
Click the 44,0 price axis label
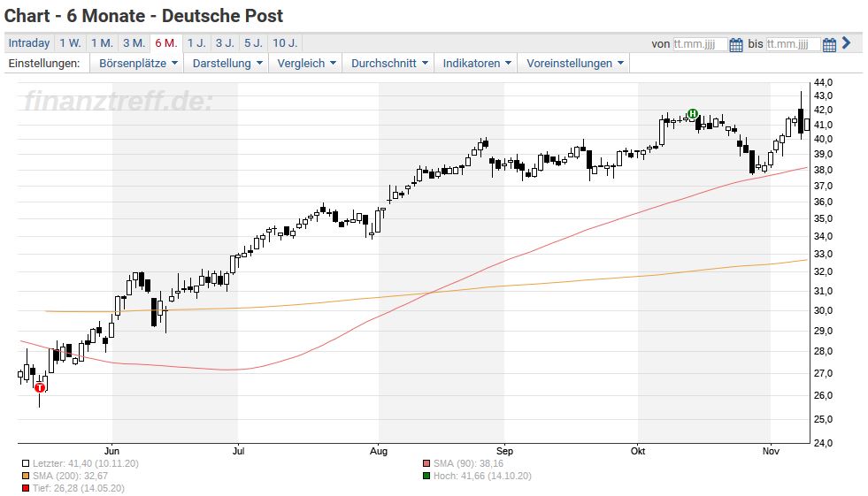pos(823,82)
